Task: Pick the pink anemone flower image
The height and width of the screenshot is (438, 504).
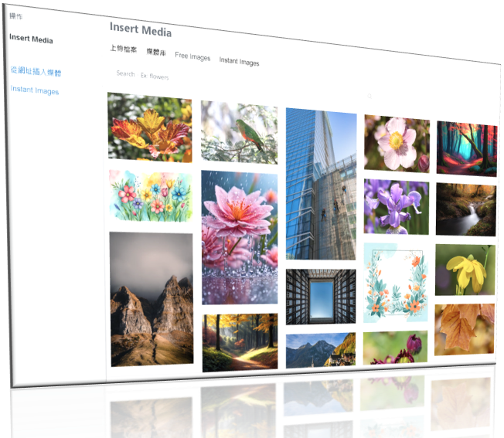Action: click(x=397, y=144)
